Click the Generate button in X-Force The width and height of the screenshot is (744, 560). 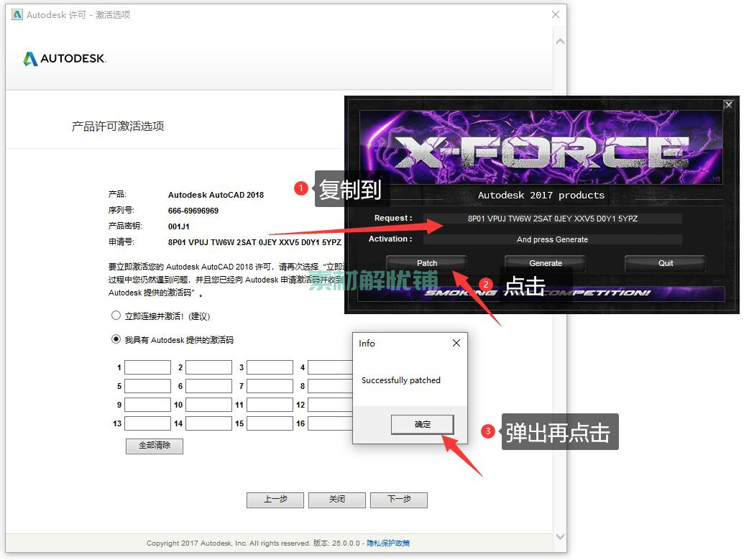(545, 263)
